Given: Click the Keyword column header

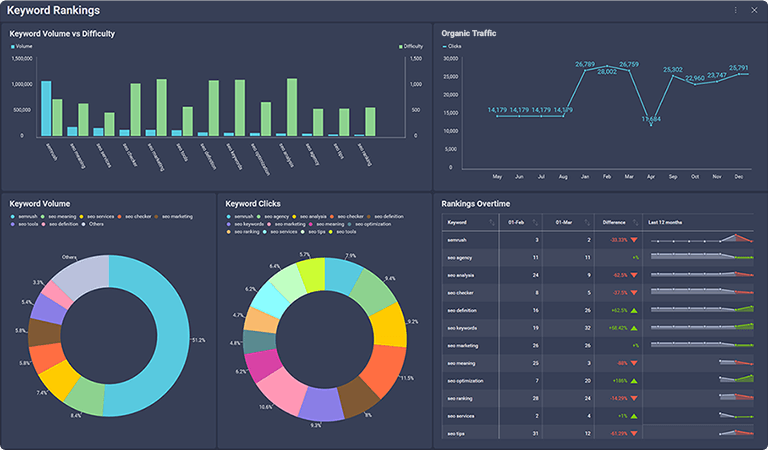Looking at the screenshot, I should click(456, 222).
